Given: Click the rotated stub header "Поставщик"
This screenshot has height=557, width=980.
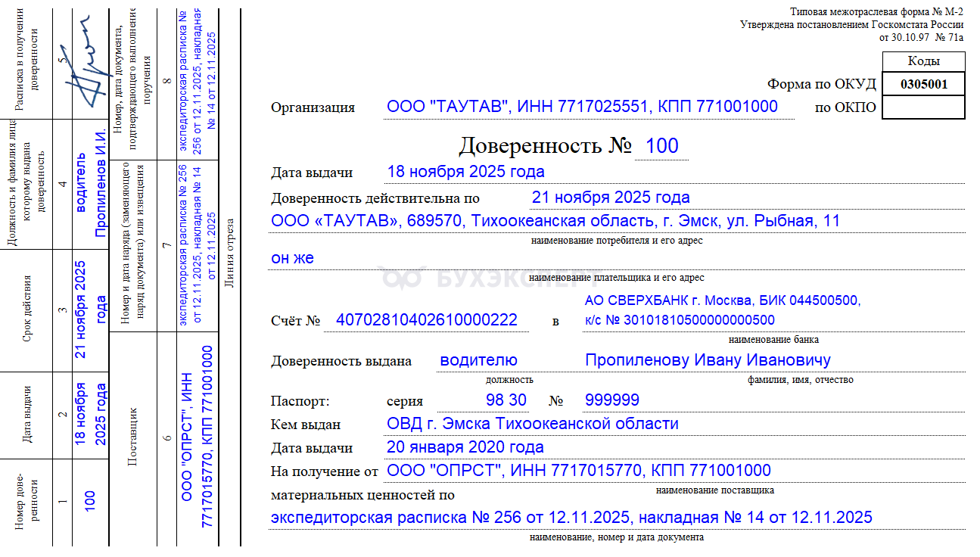Looking at the screenshot, I should (x=133, y=437).
